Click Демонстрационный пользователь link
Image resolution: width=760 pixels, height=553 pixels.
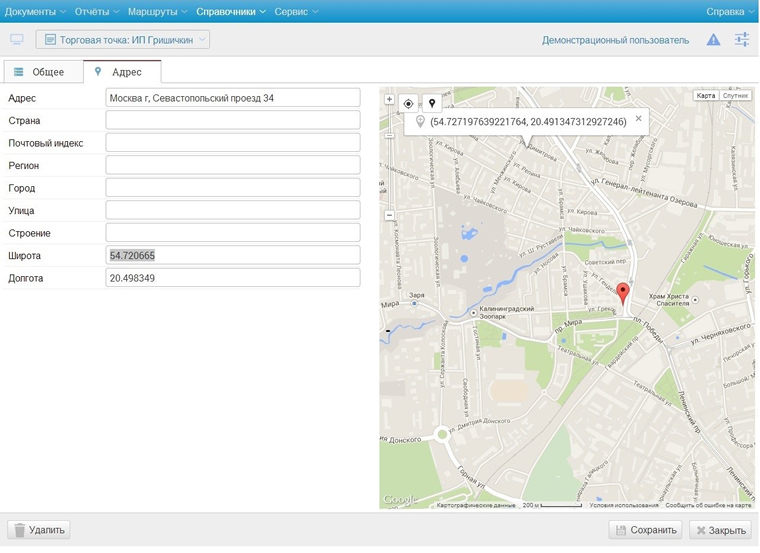tap(615, 40)
